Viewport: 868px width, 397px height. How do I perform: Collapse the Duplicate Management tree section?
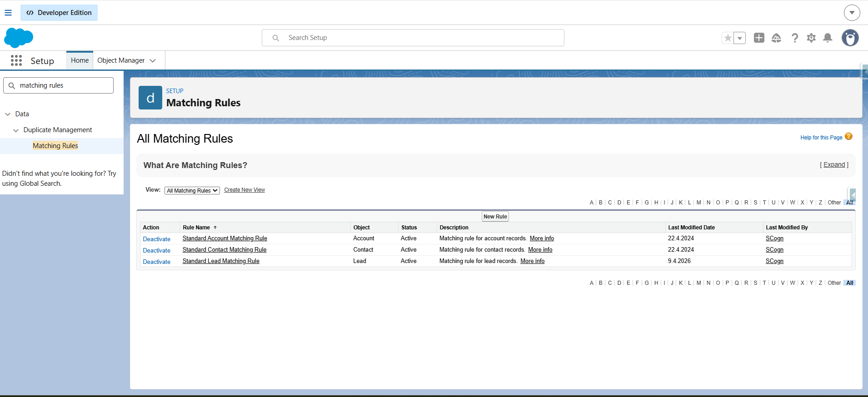[x=16, y=130]
